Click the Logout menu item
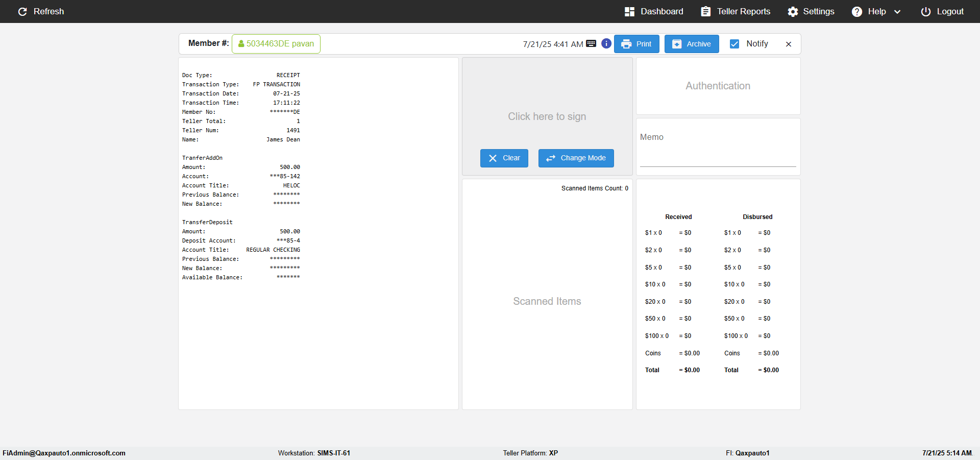980x460 pixels. pyautogui.click(x=942, y=12)
